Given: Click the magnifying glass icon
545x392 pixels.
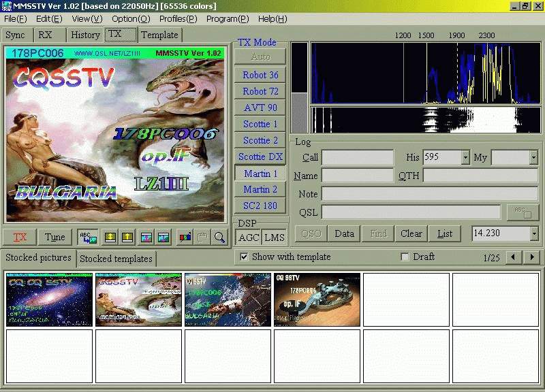Looking at the screenshot, I should click(219, 237).
